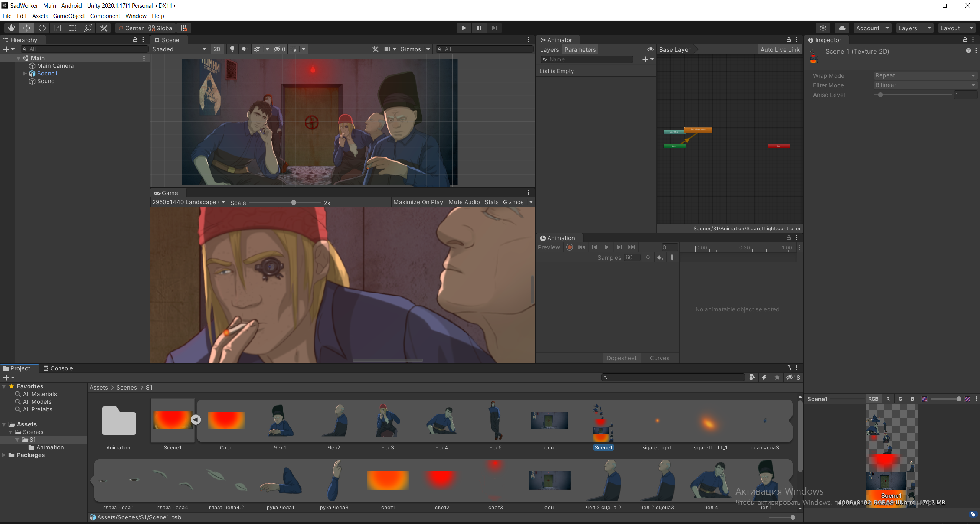This screenshot has height=524, width=980.
Task: Go to last keyframe in Animation
Action: 632,247
